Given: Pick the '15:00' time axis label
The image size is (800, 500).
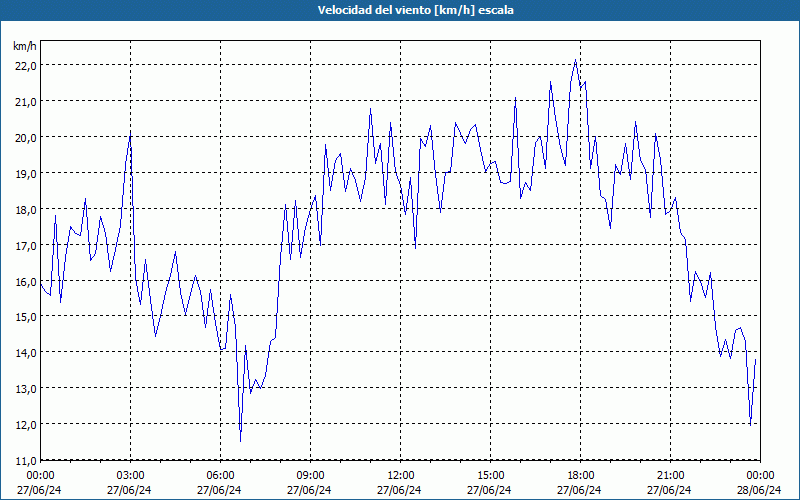Looking at the screenshot, I should (x=490, y=475).
